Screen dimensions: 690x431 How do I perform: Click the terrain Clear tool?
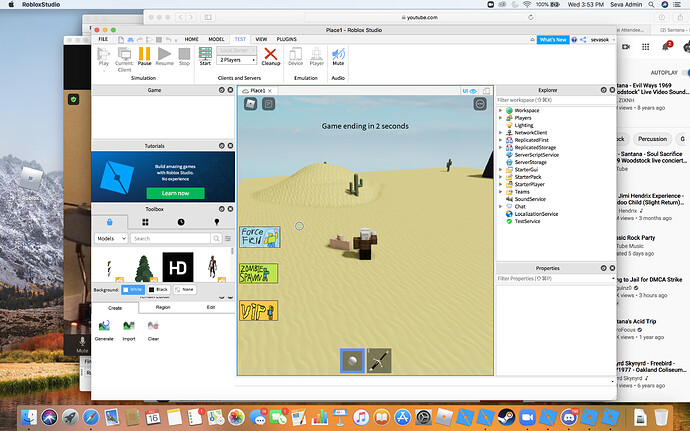(153, 330)
